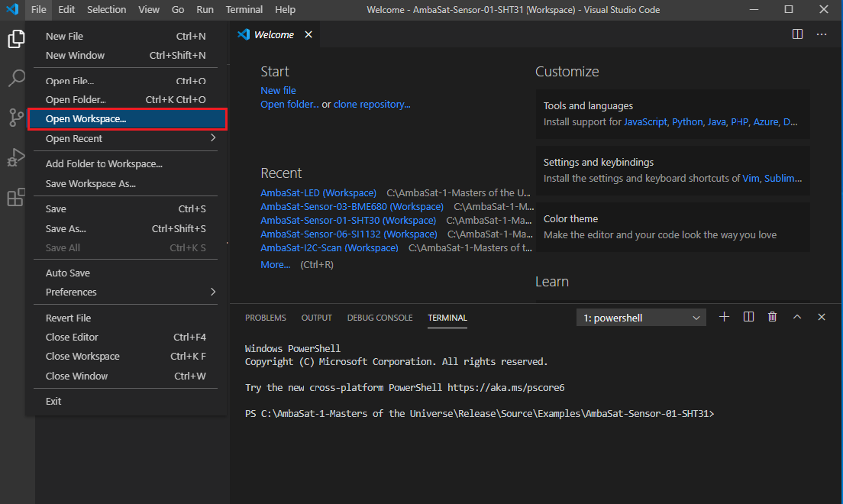Expand the Open Recent submenu
The height and width of the screenshot is (504, 843).
pyautogui.click(x=127, y=138)
